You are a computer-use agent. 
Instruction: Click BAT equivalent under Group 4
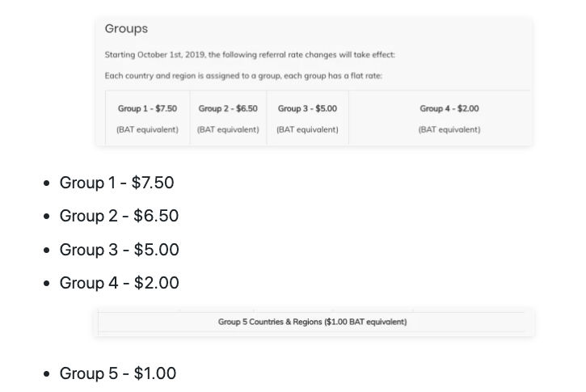(449, 129)
